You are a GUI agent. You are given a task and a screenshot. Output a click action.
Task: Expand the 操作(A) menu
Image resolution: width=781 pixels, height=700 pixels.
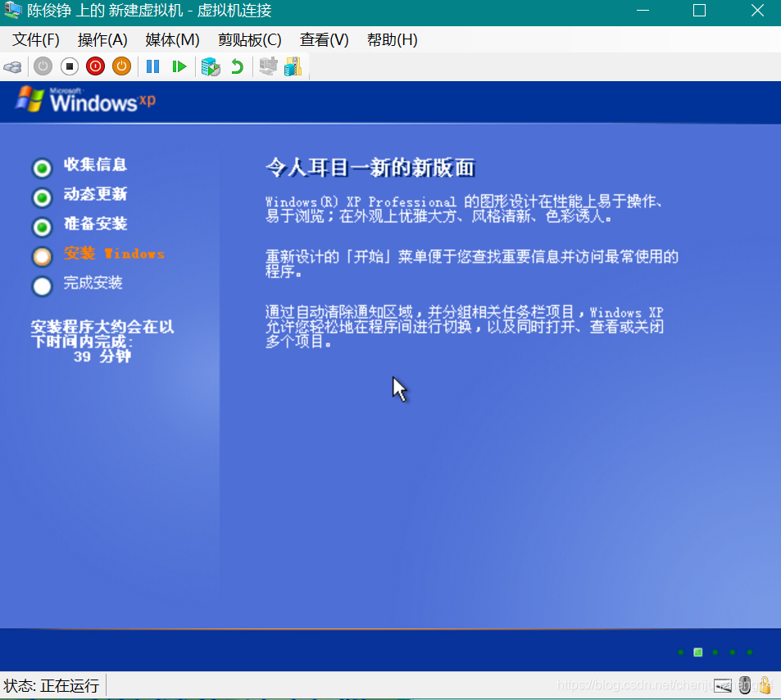click(x=102, y=39)
